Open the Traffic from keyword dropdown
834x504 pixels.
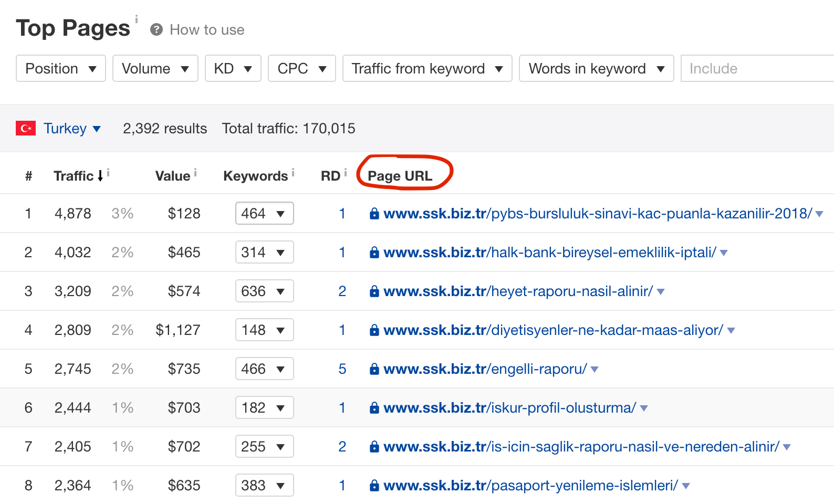[428, 68]
